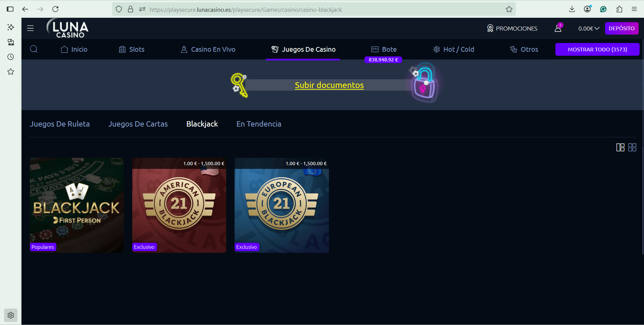Open sidebar synced tabs icon

(x=11, y=42)
